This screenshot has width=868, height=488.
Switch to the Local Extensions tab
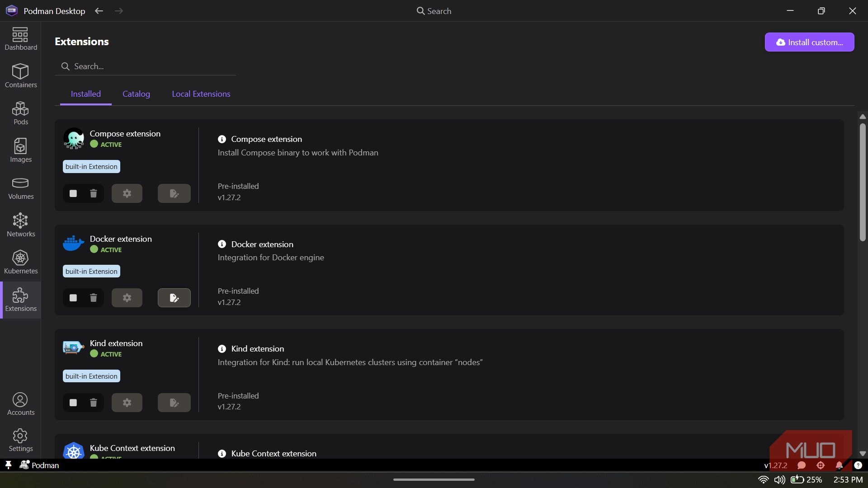click(x=201, y=94)
